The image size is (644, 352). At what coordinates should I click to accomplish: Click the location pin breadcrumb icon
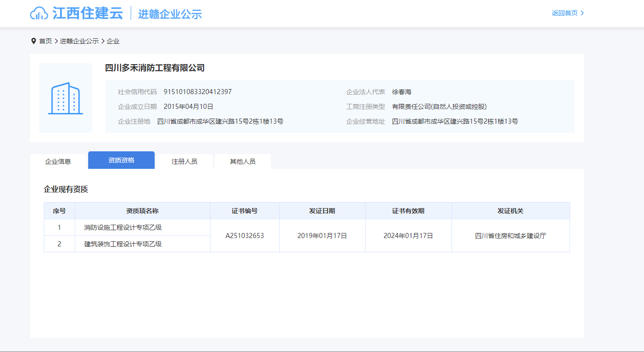pyautogui.click(x=33, y=41)
